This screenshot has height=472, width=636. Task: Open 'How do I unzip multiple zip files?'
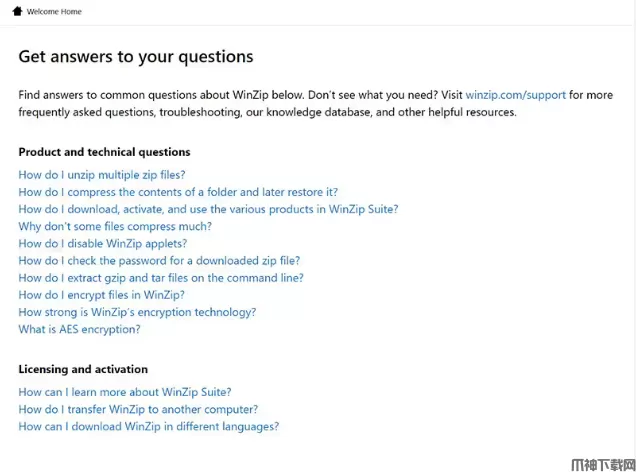(101, 175)
